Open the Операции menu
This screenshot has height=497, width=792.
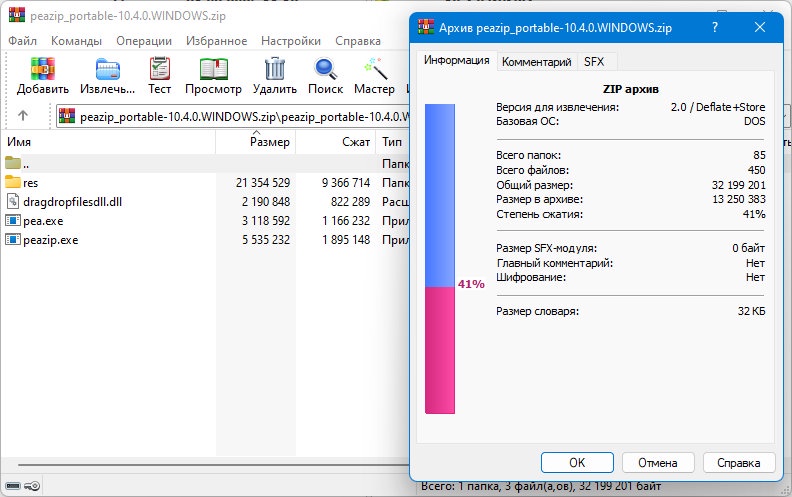pos(144,41)
